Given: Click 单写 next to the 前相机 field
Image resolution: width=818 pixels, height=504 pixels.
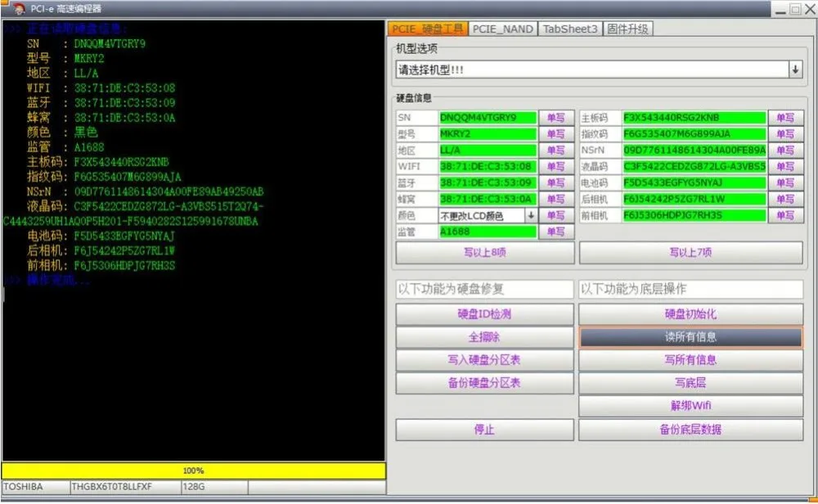Looking at the screenshot, I should tap(785, 215).
